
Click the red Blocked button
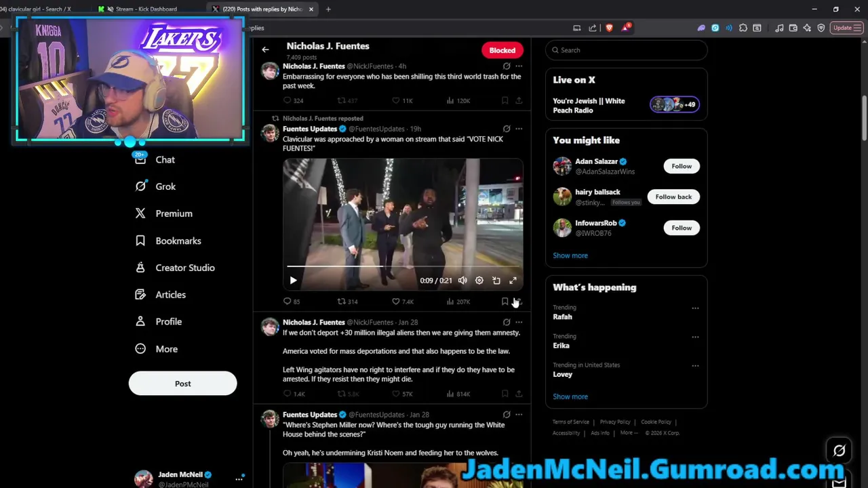(x=502, y=50)
